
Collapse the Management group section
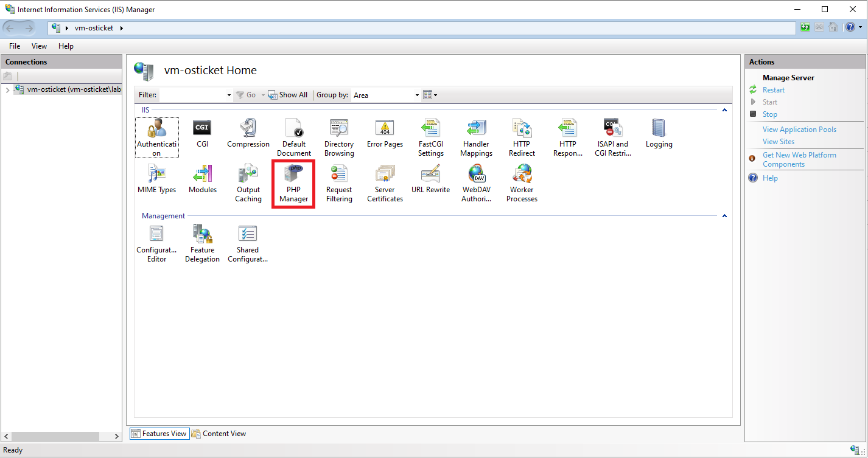[x=724, y=216]
